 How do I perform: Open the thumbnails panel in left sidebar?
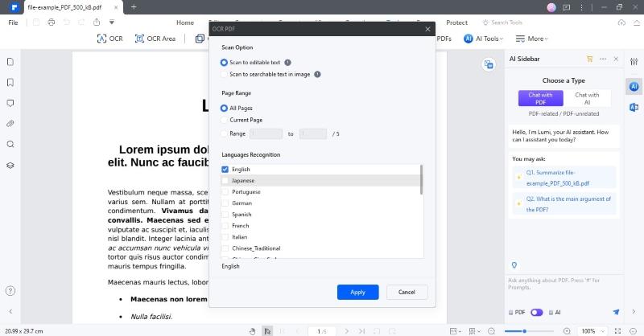(x=10, y=62)
